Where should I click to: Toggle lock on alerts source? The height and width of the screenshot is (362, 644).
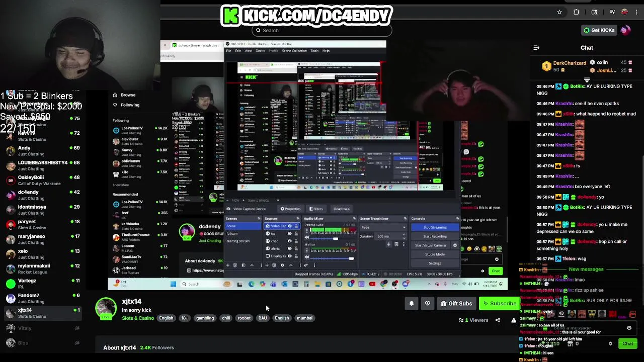(x=296, y=248)
